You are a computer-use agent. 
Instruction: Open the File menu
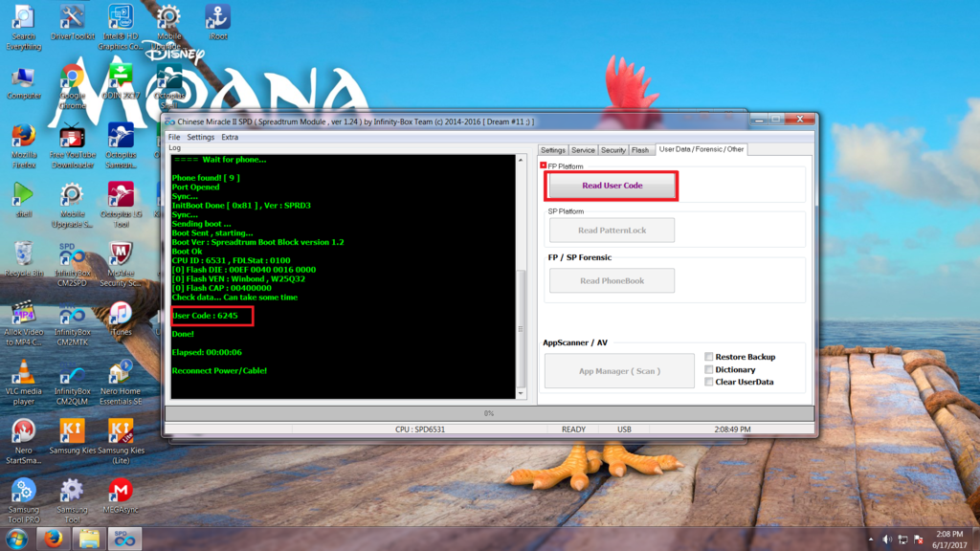tap(174, 137)
